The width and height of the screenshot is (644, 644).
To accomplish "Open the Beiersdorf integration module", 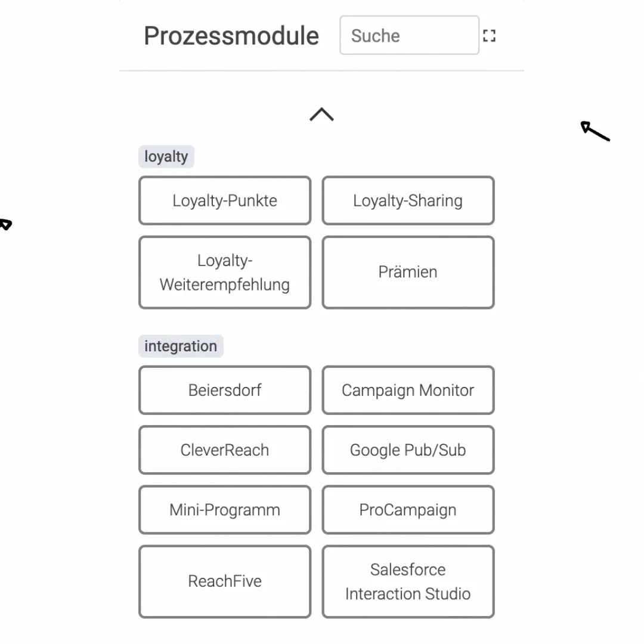I will pos(225,390).
